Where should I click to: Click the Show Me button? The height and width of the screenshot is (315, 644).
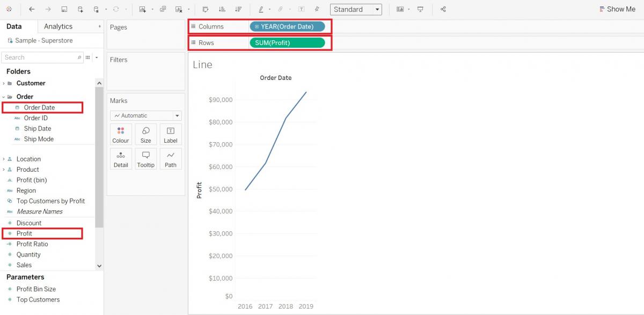[x=617, y=9]
